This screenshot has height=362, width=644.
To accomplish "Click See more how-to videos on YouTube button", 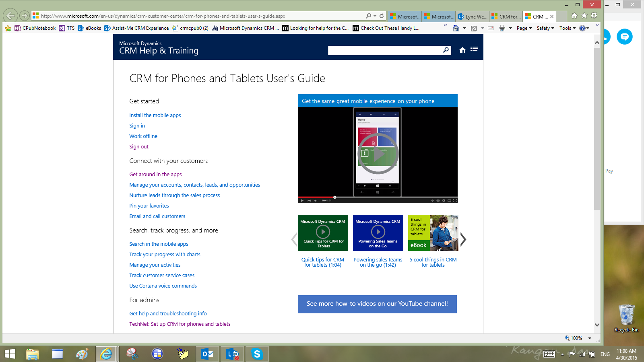I will 377,304.
